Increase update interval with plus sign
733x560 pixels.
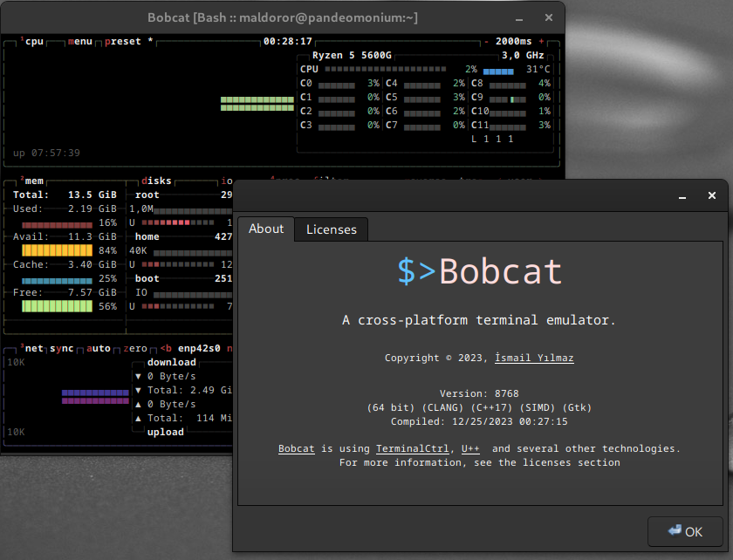click(x=541, y=41)
